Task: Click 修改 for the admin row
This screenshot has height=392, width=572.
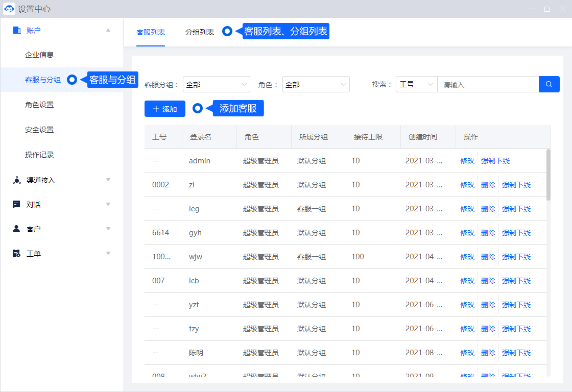Action: [x=467, y=161]
